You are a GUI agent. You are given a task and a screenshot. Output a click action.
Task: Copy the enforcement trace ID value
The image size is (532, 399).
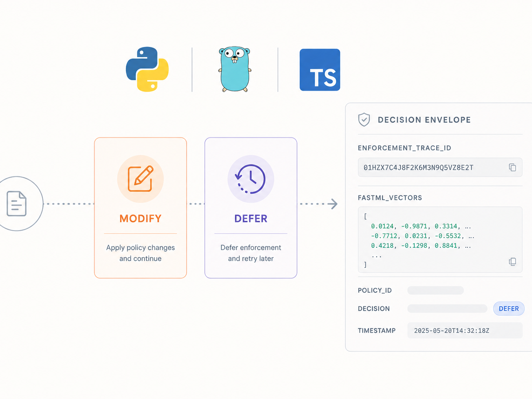tap(512, 168)
